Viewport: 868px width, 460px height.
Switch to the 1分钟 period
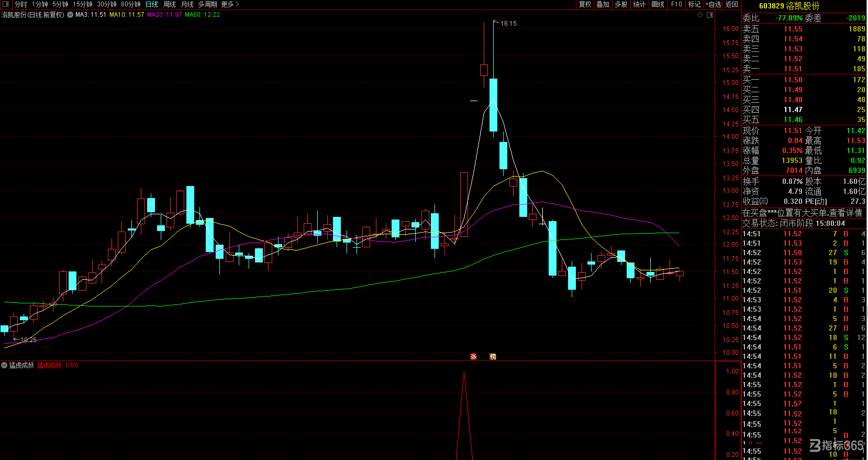[40, 4]
